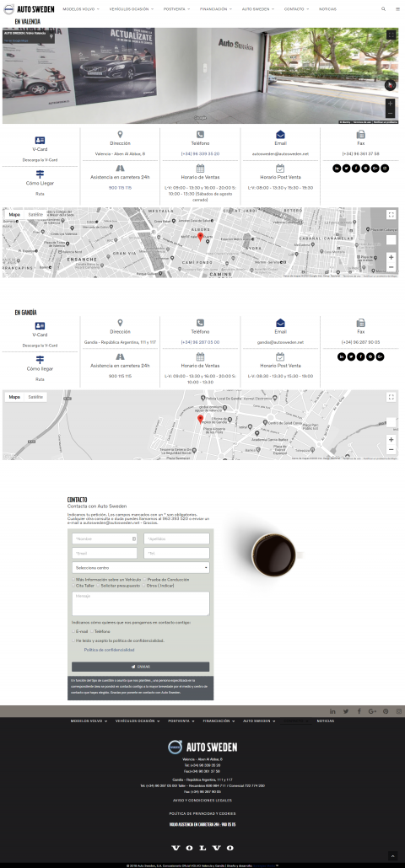Tick the Prueba de Conducción checkbox
The image size is (405, 868).
point(144,580)
